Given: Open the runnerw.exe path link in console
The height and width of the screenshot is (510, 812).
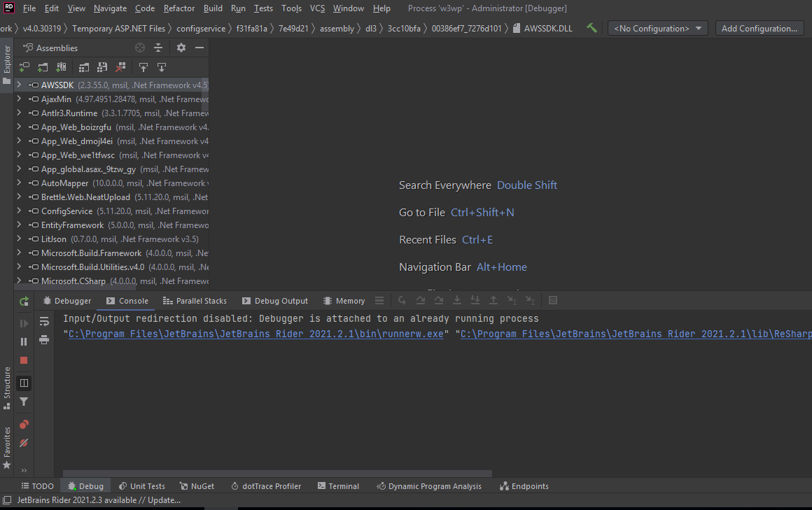Looking at the screenshot, I should (x=255, y=334).
